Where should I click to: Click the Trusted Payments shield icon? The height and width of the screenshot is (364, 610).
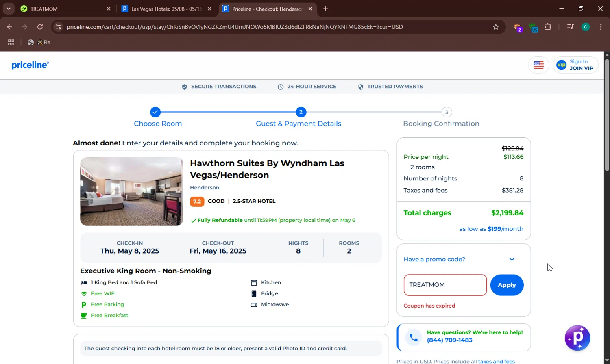coord(360,87)
